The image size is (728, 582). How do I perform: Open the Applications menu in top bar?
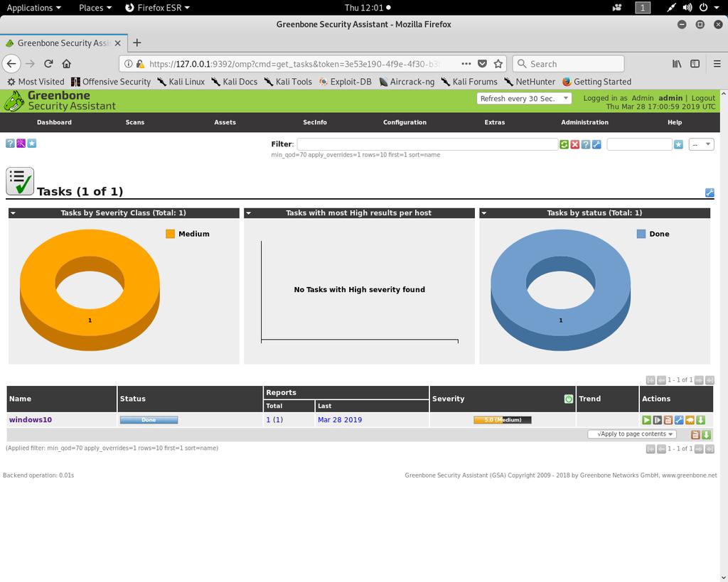(33, 7)
